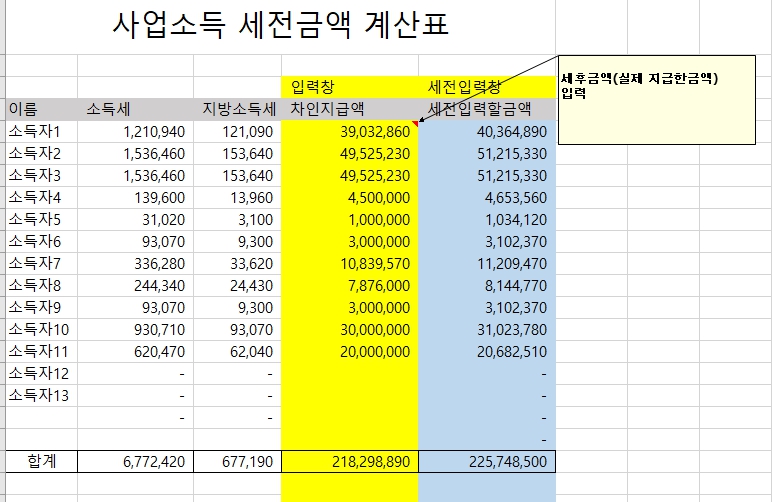The height and width of the screenshot is (502, 772).
Task: Select the name cell '소득자12'
Action: (41, 374)
